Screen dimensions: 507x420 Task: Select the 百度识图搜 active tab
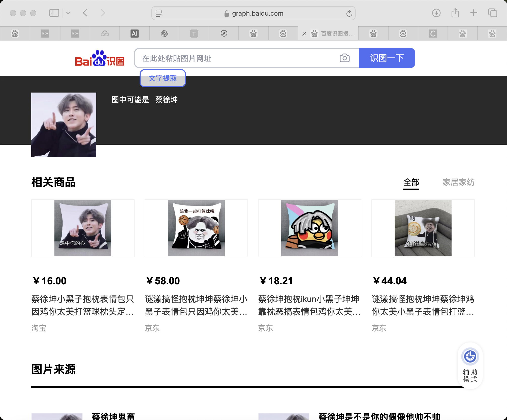point(328,34)
